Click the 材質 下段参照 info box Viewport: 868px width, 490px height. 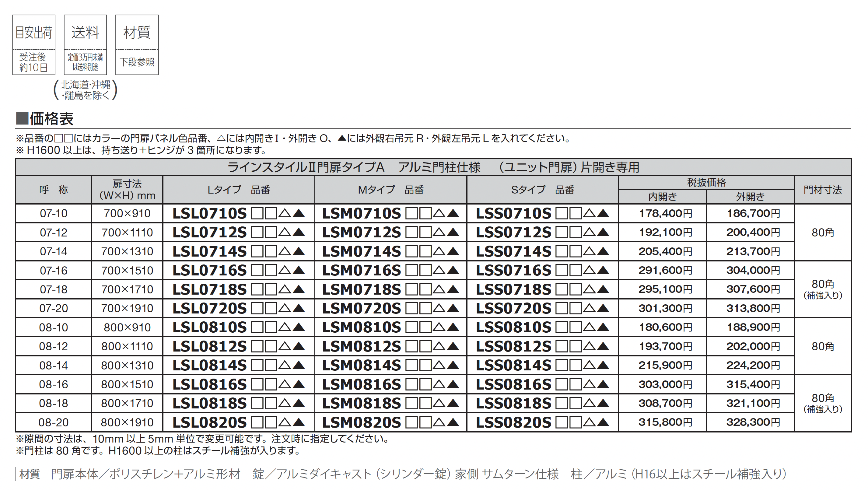[137, 44]
